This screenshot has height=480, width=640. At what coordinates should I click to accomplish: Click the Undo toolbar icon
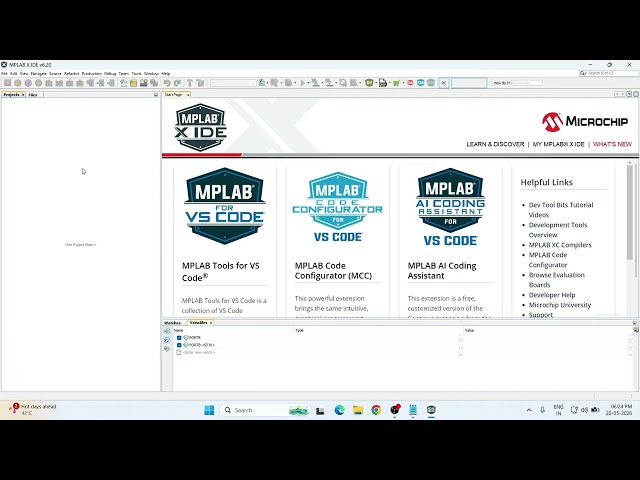click(167, 83)
